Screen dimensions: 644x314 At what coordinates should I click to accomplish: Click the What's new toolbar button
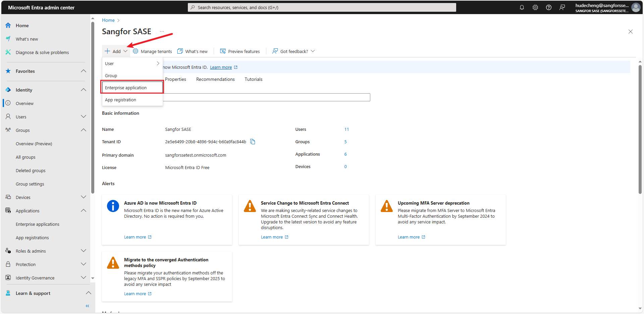193,51
